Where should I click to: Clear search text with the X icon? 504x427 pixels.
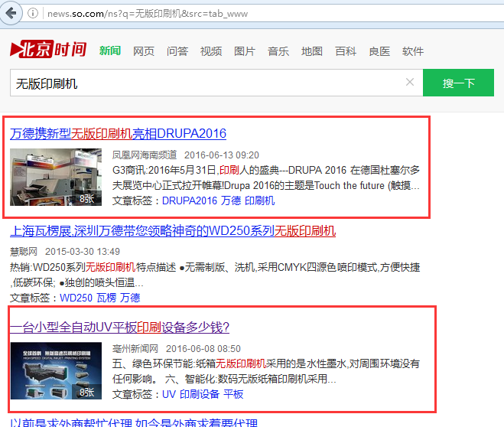tap(409, 83)
